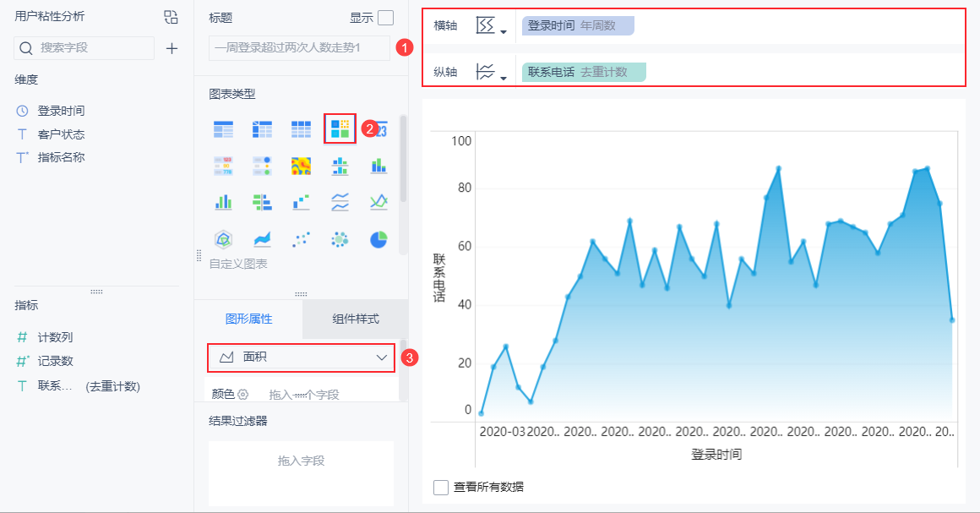Viewport: 980px width, 513px height.
Task: Switch to the 图形属性 tab
Action: [x=248, y=319]
